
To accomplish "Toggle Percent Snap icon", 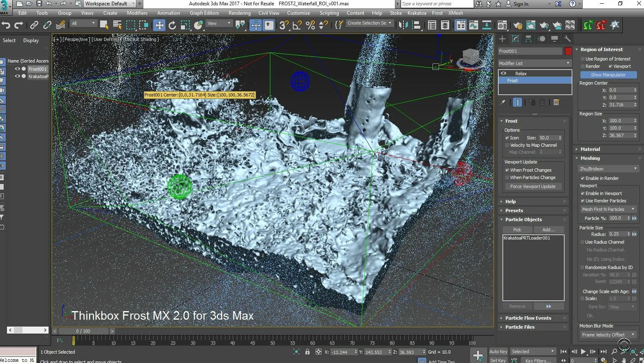I will click(x=310, y=25).
